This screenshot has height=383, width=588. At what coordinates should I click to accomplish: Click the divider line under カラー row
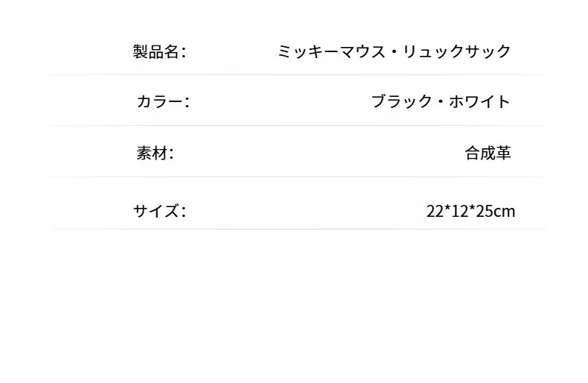(299, 125)
